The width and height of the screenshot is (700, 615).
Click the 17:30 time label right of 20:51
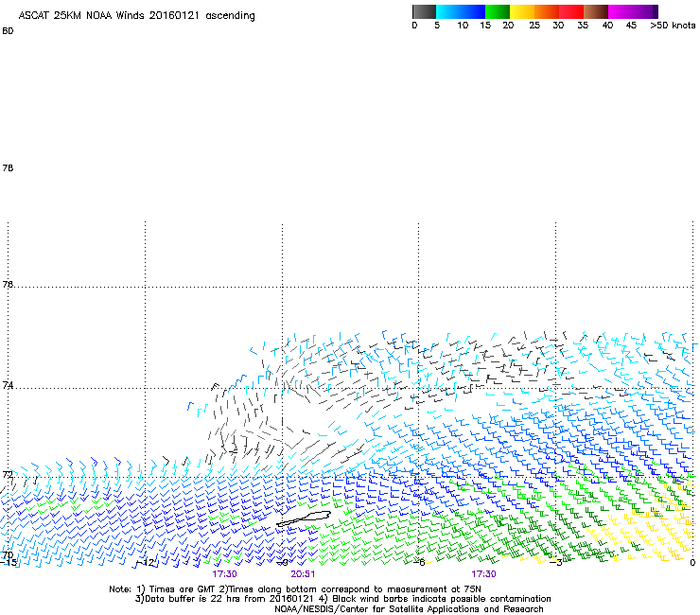(484, 574)
